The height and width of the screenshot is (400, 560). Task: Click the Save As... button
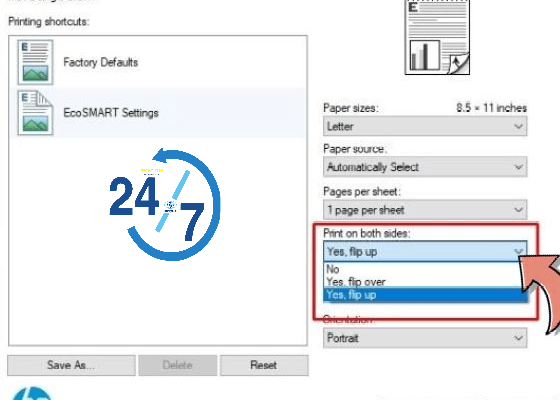71,365
